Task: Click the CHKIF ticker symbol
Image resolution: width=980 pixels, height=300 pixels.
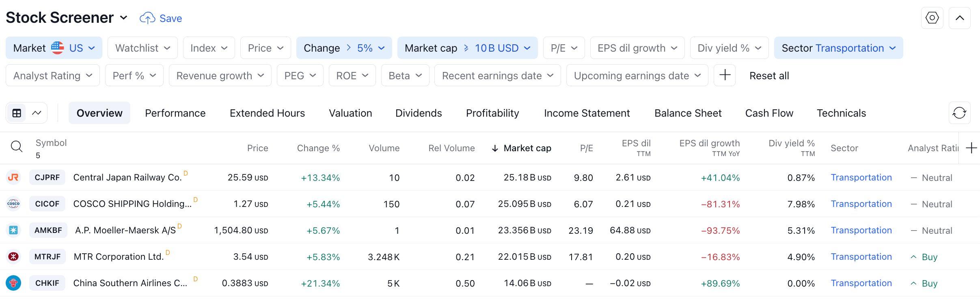Action: point(47,283)
